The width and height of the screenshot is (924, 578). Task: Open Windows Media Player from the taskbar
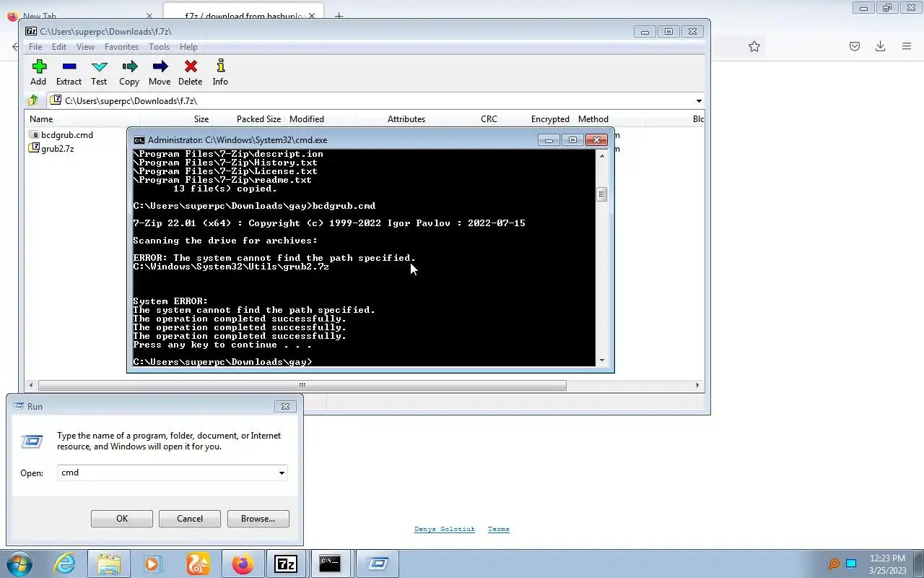pos(153,564)
